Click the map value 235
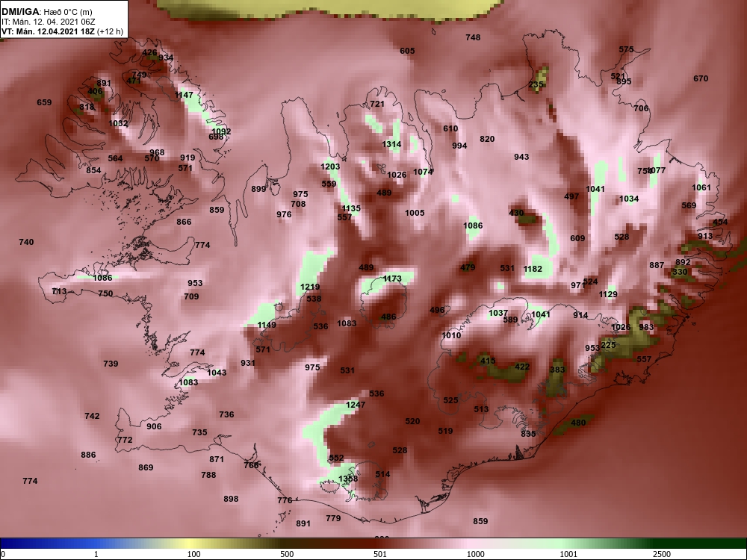Image resolution: width=747 pixels, height=560 pixels. tap(536, 85)
